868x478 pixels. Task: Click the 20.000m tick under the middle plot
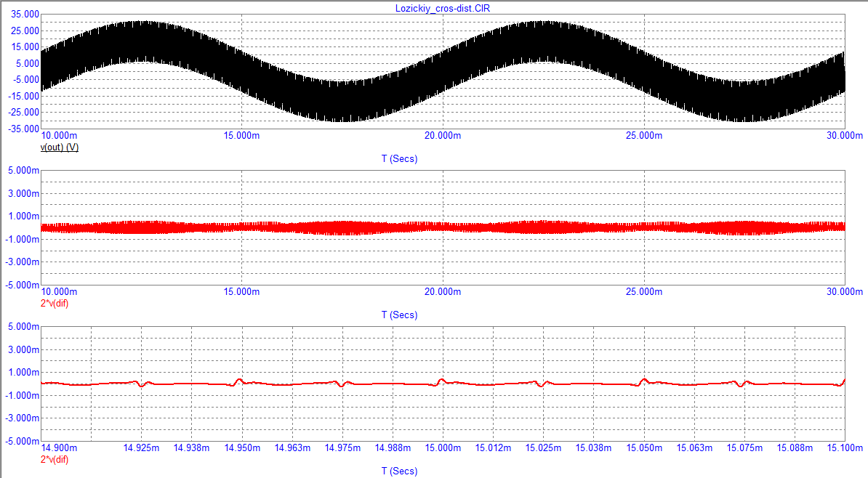click(443, 291)
